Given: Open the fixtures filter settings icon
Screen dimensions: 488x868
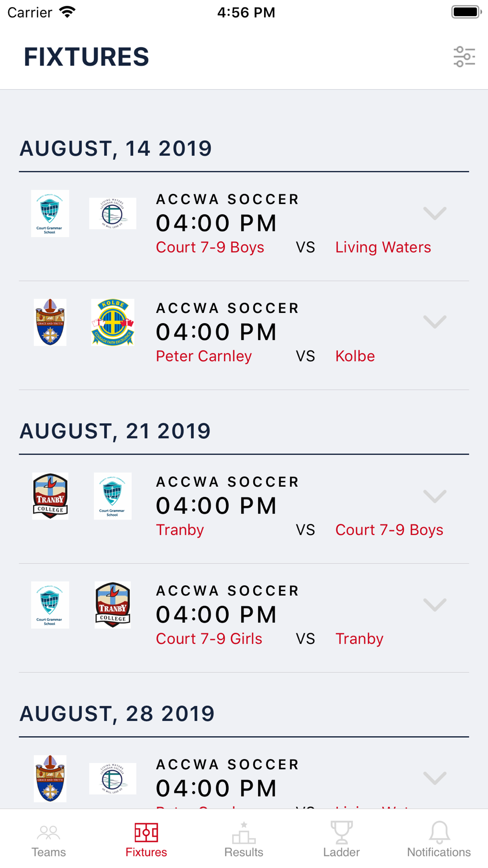Looking at the screenshot, I should [464, 57].
